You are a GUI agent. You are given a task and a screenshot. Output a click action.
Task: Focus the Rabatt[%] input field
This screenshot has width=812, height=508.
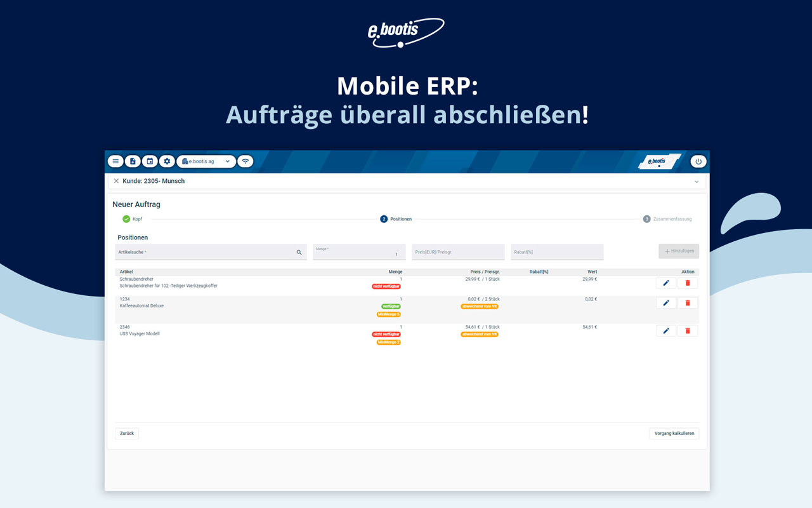click(556, 252)
